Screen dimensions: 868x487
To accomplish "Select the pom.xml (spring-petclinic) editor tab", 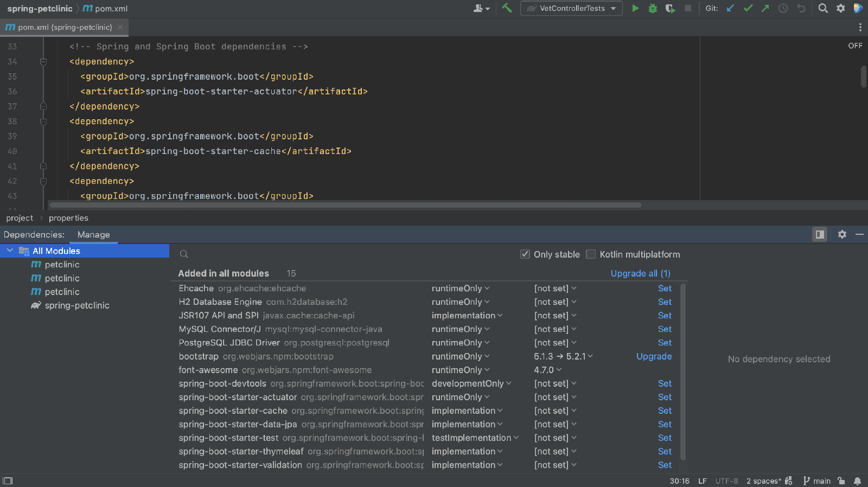I will (x=65, y=27).
